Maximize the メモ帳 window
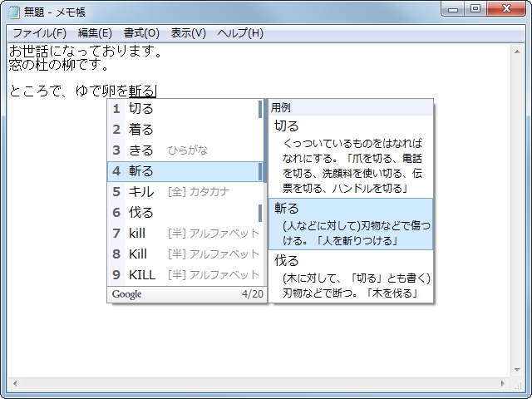Image resolution: width=532 pixels, height=399 pixels. [475, 9]
